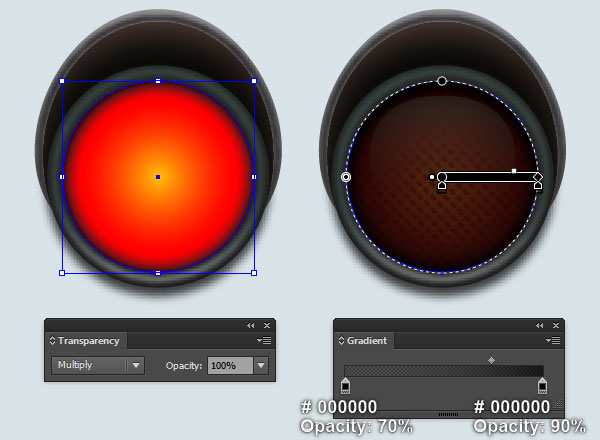The height and width of the screenshot is (440, 600).
Task: Click the top-left bounding box handle
Action: [x=62, y=81]
